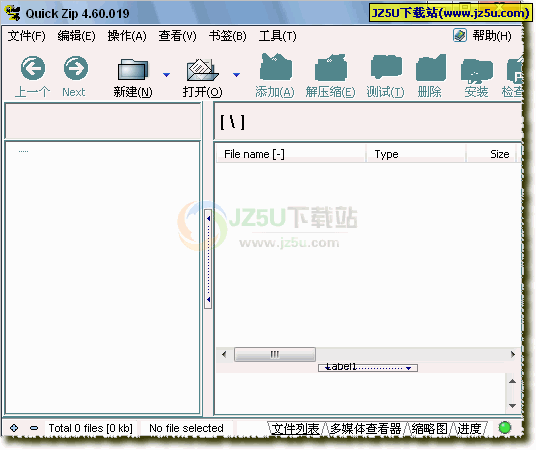
Task: Sort by the Size column header
Action: pyautogui.click(x=491, y=154)
